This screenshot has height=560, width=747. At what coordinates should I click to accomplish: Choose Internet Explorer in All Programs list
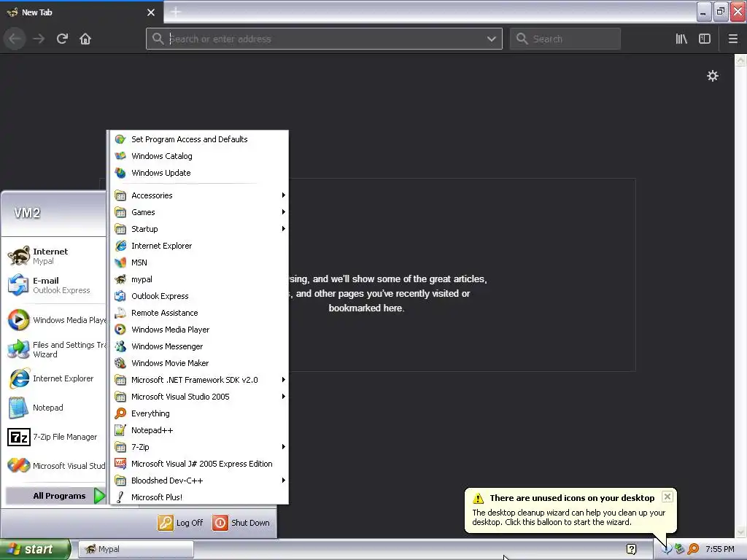[x=199, y=246]
